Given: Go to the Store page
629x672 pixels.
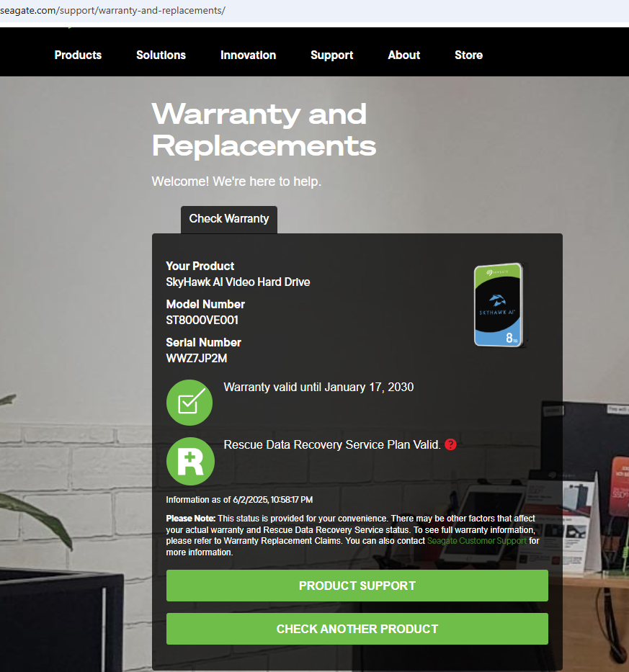Looking at the screenshot, I should (x=468, y=55).
